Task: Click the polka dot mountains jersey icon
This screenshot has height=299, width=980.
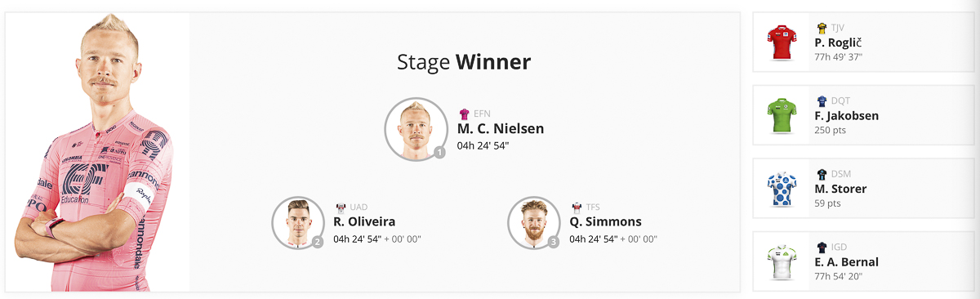Action: click(782, 188)
